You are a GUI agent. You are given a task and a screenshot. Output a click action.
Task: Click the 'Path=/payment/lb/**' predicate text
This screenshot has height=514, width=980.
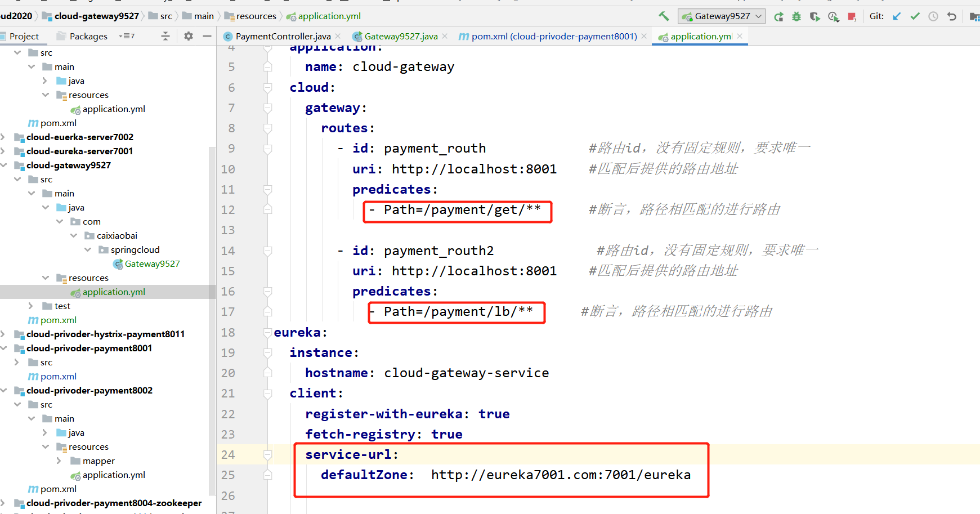coord(458,312)
